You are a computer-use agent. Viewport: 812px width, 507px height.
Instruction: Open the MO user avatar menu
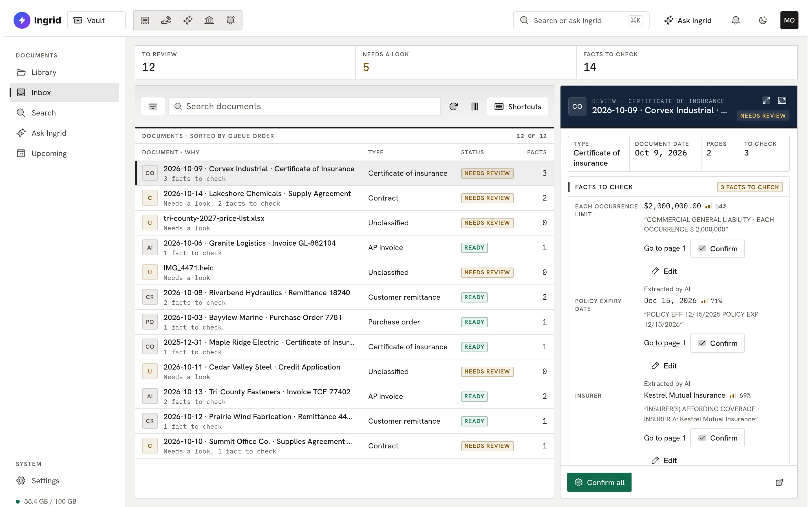[789, 21]
